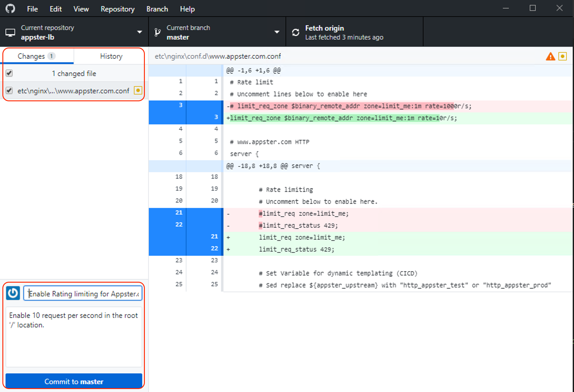Open the Help menu
The width and height of the screenshot is (574, 392).
coord(187,9)
